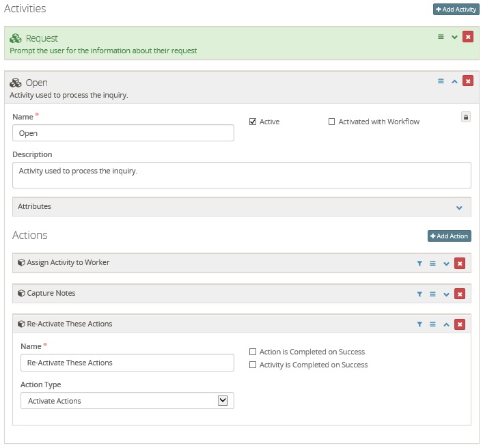
Task: Click filter icon on Assign Activity to Worker
Action: 419,263
